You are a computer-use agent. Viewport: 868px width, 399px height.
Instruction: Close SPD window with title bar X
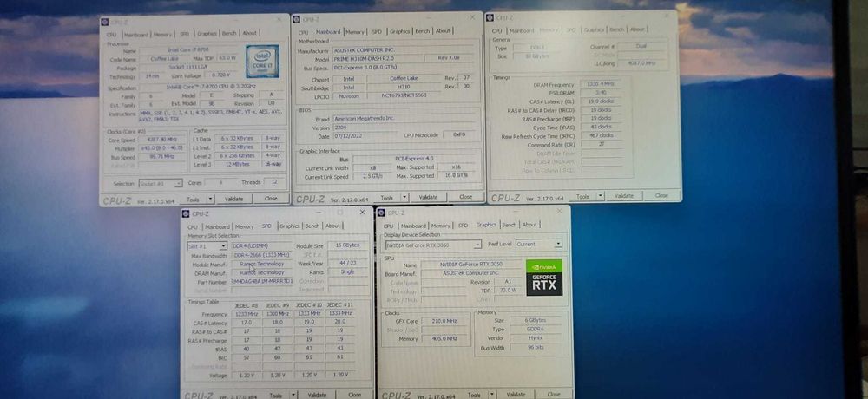tap(362, 212)
